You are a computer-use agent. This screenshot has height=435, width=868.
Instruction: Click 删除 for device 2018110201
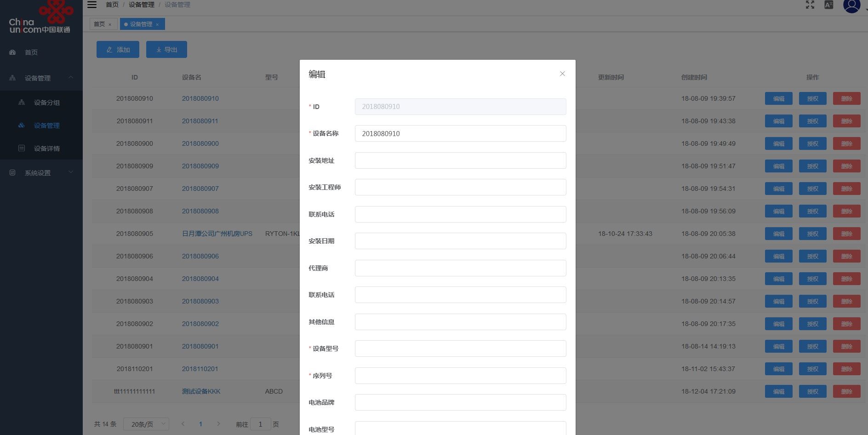846,369
